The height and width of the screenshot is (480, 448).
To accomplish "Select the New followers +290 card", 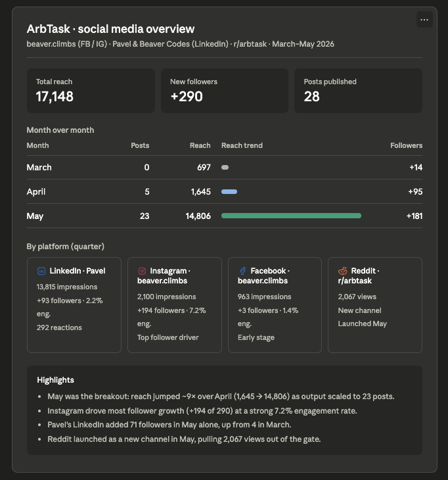I will [225, 91].
